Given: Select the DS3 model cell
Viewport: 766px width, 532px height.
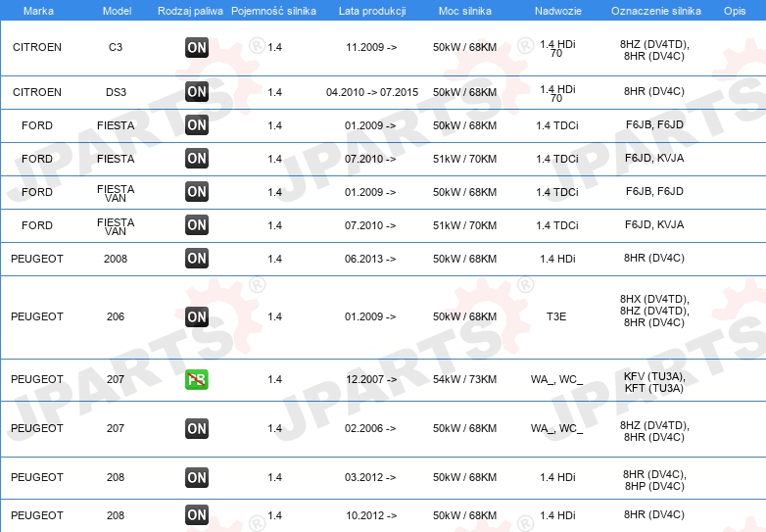Looking at the screenshot, I should 116,92.
